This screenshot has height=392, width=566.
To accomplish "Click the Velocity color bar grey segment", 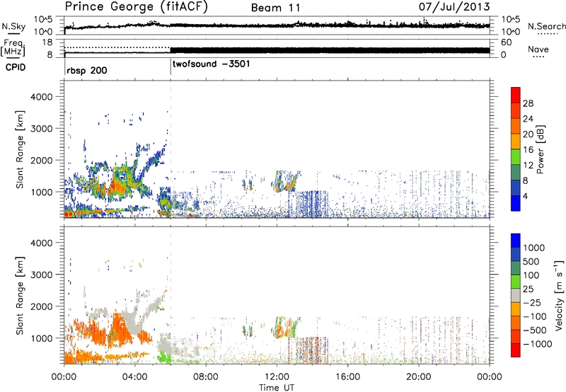I will 516,295.
